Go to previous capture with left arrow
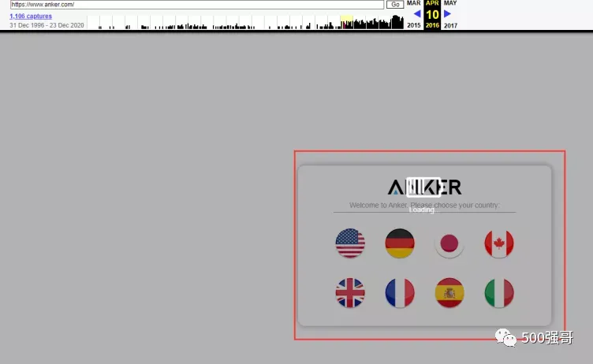 click(417, 14)
